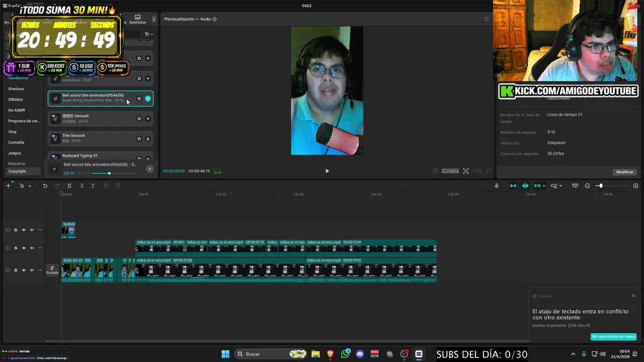Enter fullscreen preview mode

(489, 171)
